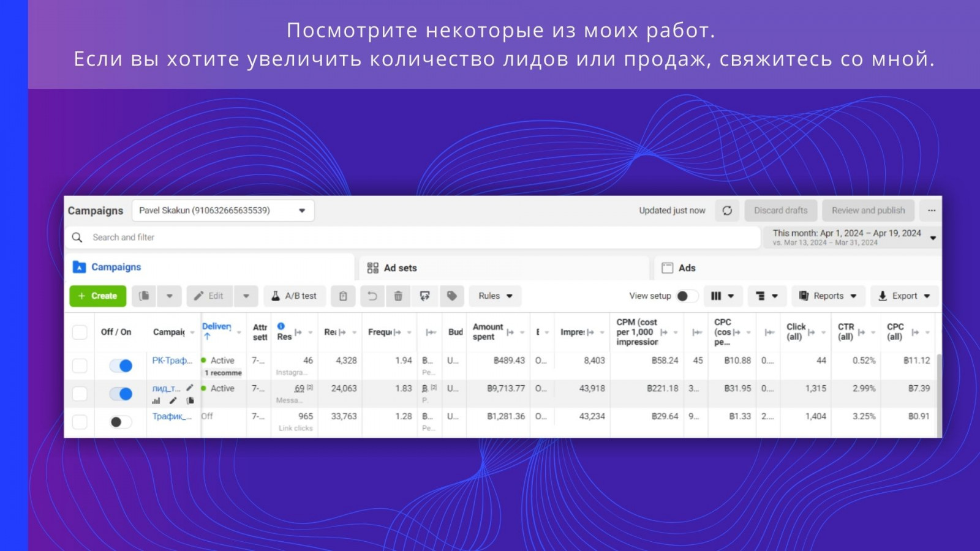Click the search magnifier icon
Screen dimensions: 980x551
tap(77, 238)
